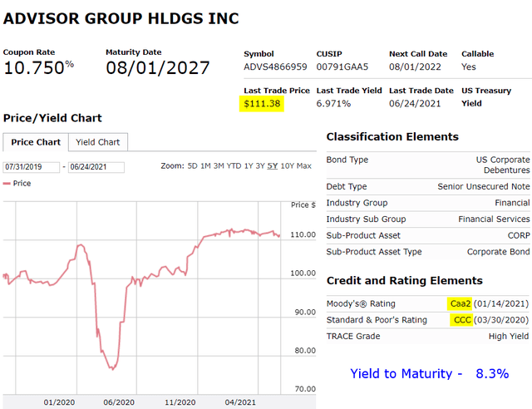Click the Corporate Bond asset type value
Screen dimensions: 532x409
tap(499, 252)
